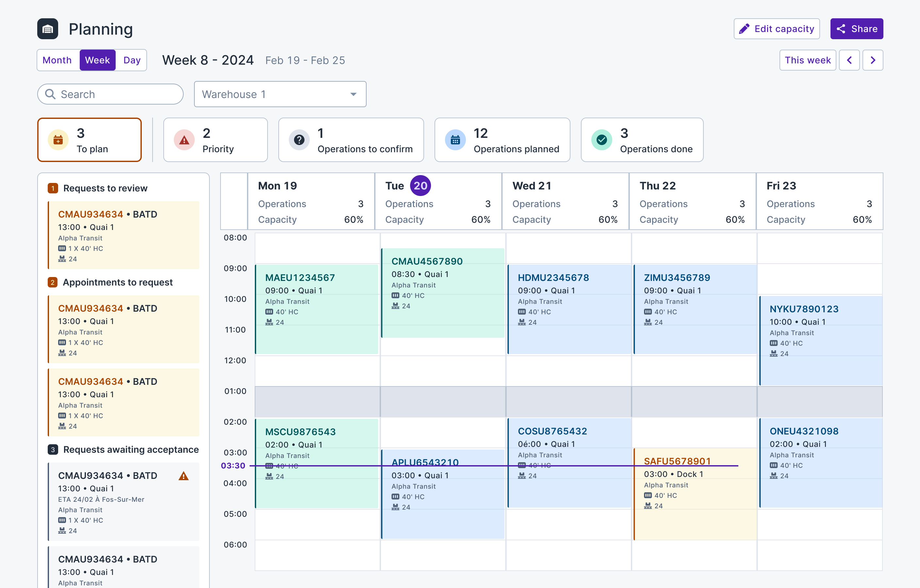920x588 pixels.
Task: Switch to Day view
Action: [x=132, y=60]
